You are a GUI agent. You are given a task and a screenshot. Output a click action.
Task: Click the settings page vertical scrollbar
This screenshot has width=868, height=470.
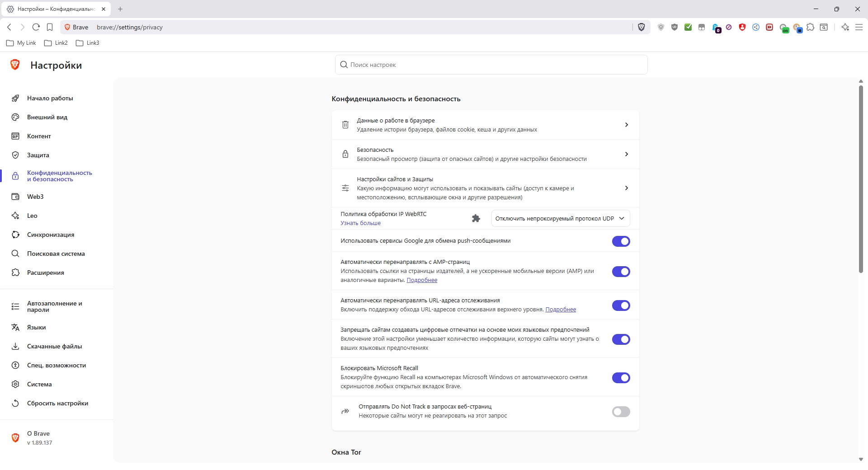point(861,181)
